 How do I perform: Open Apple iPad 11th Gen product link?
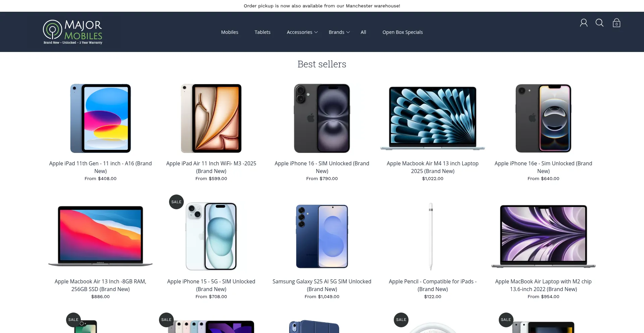[x=100, y=167]
